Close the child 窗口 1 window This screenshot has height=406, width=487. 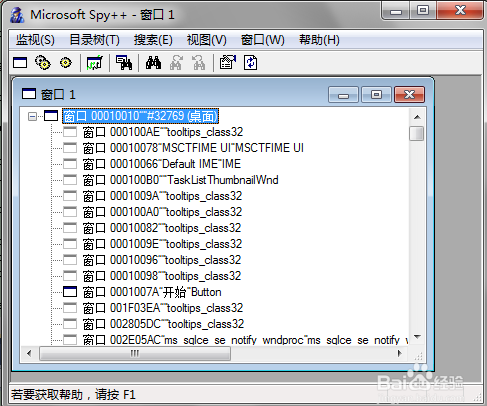[409, 95]
